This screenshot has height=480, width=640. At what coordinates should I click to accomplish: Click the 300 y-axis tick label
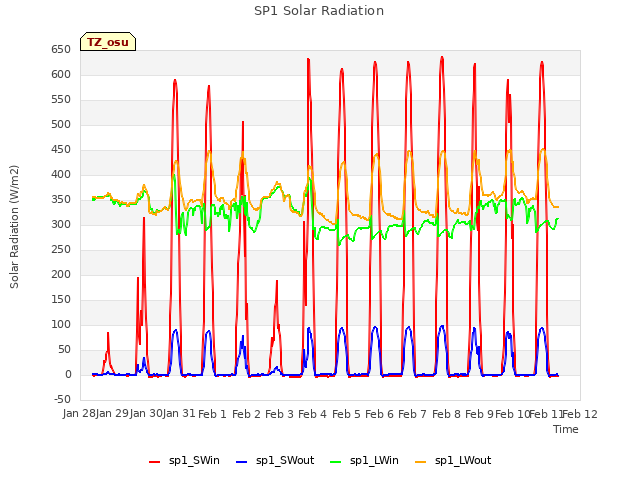(61, 225)
